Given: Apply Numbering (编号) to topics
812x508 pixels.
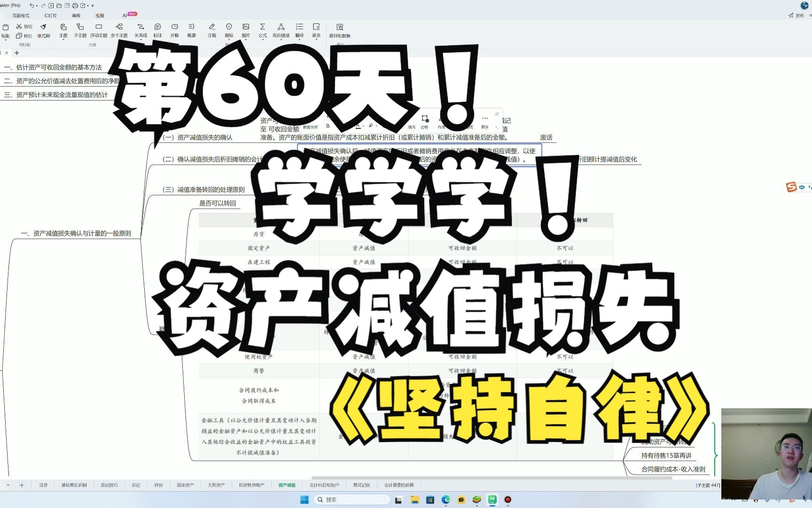Looking at the screenshot, I should point(299,30).
